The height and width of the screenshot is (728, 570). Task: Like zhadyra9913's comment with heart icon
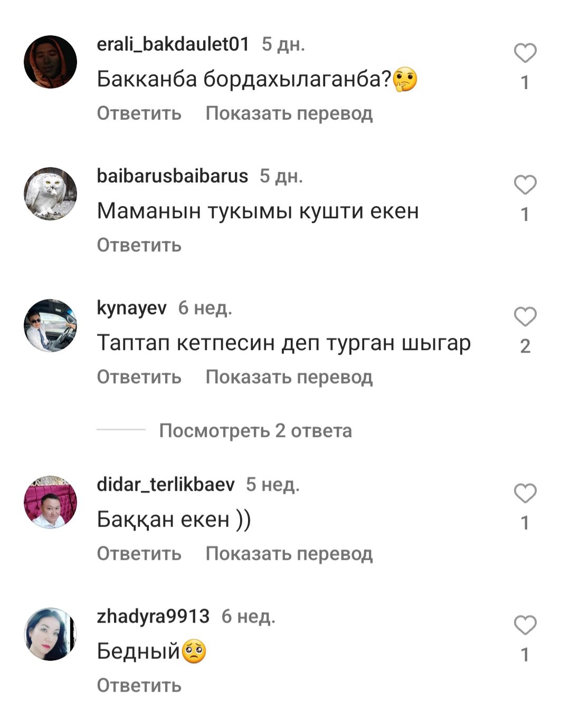[x=525, y=626]
